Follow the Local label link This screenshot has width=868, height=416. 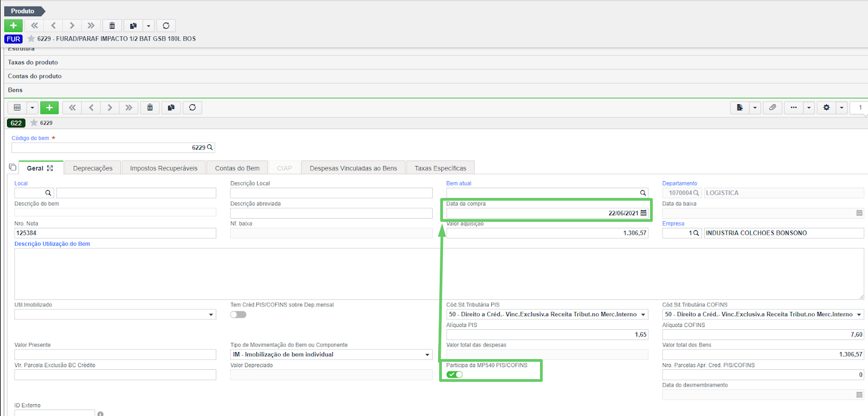tap(21, 183)
